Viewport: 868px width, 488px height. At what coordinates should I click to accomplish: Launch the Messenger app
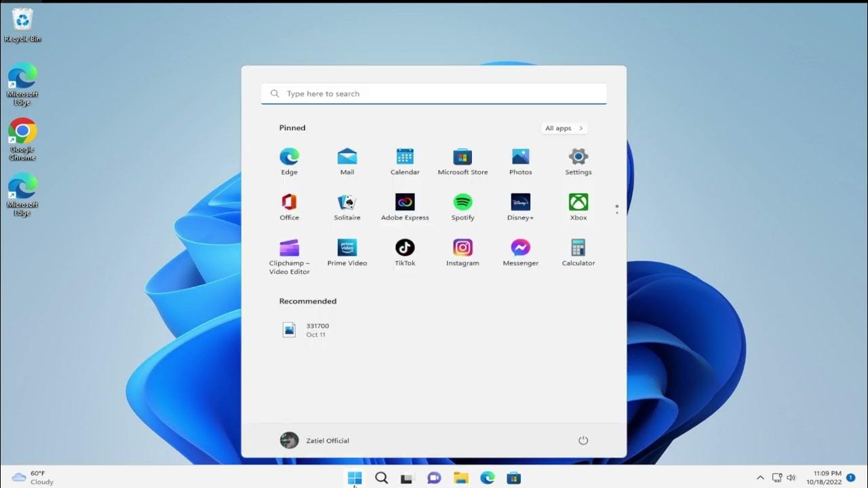tap(520, 253)
